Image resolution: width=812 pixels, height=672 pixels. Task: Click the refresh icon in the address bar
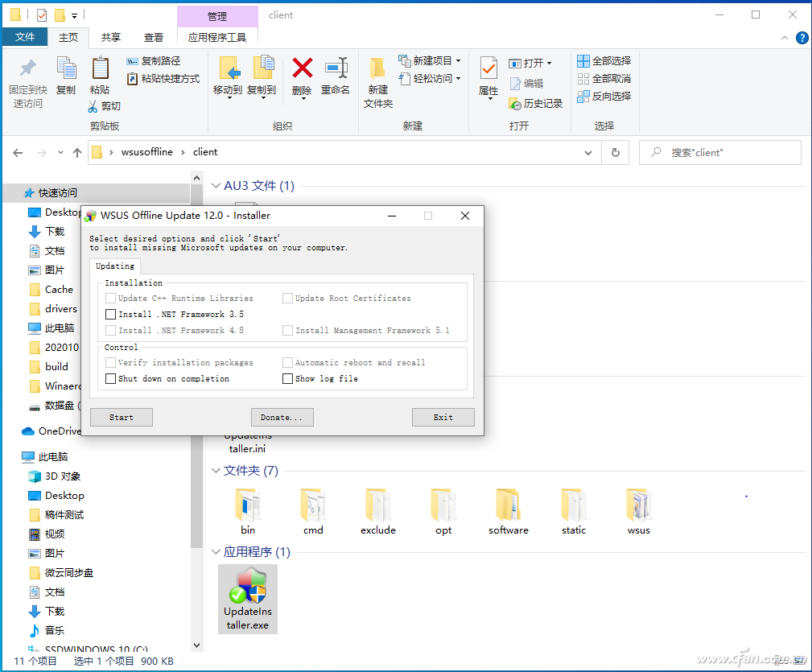615,152
